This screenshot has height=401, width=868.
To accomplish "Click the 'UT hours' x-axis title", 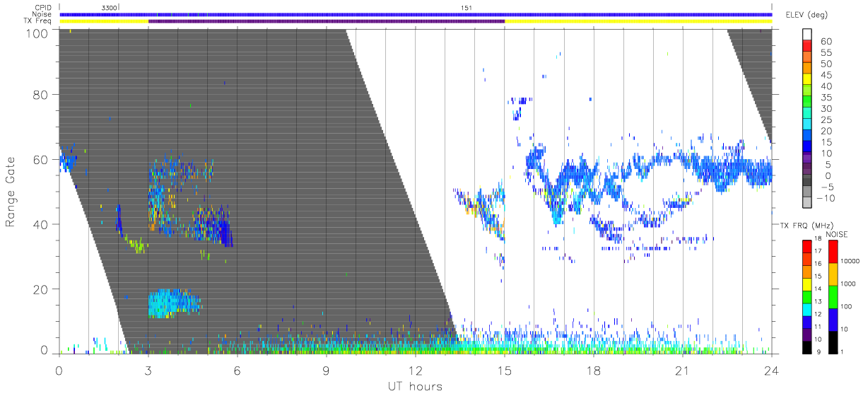I will 414,386.
